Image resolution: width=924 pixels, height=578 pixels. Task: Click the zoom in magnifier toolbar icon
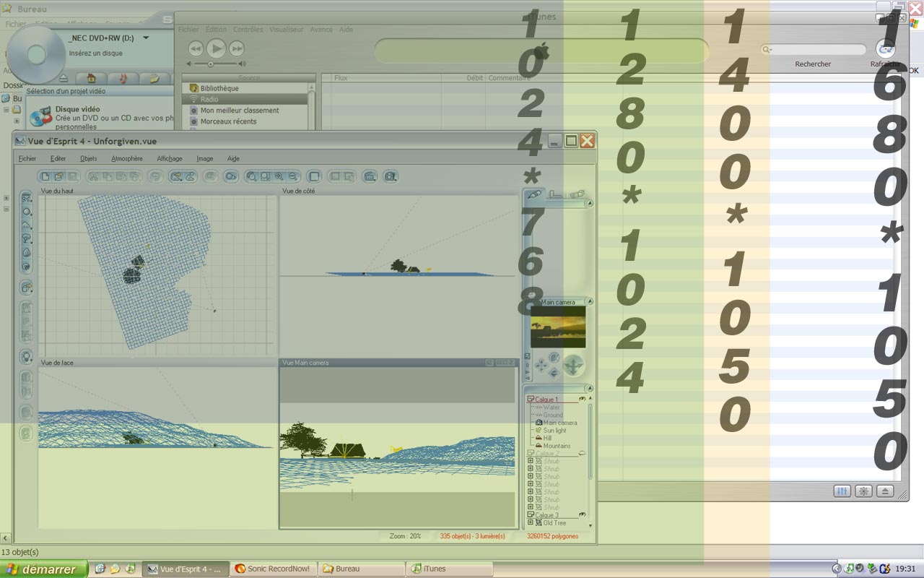279,176
